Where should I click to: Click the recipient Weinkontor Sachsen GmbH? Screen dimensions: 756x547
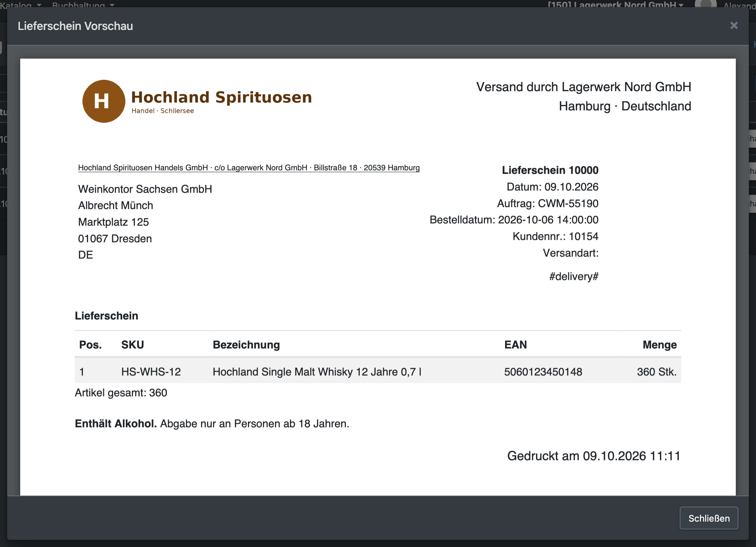pos(145,189)
